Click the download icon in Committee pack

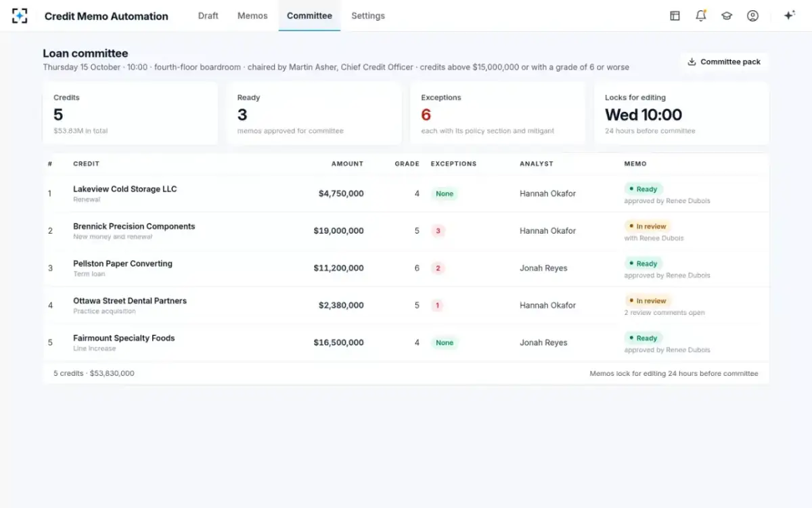[692, 62]
